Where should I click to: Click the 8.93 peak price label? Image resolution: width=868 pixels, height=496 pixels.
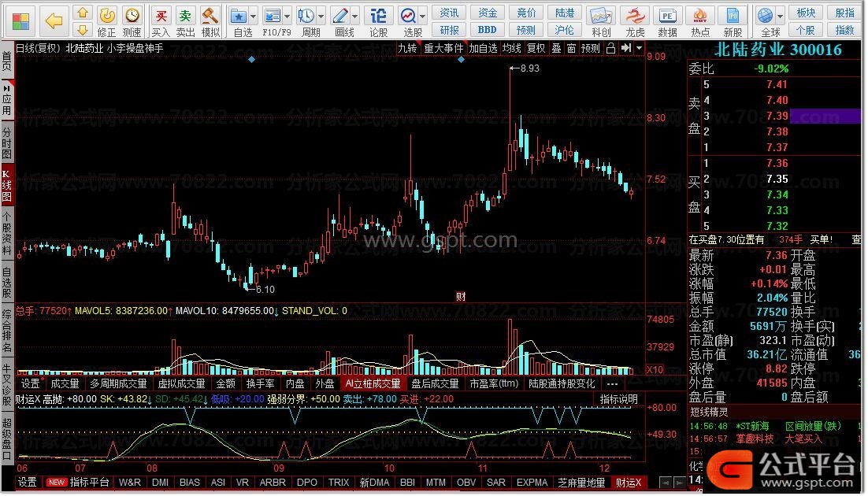click(530, 68)
